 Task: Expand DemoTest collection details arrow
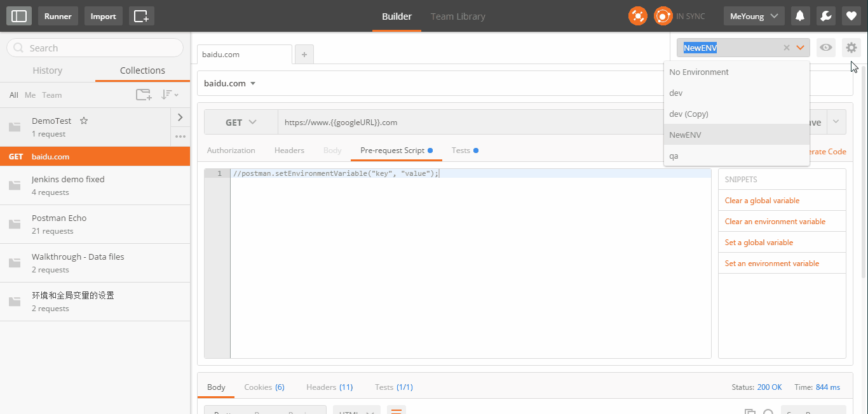click(x=180, y=117)
